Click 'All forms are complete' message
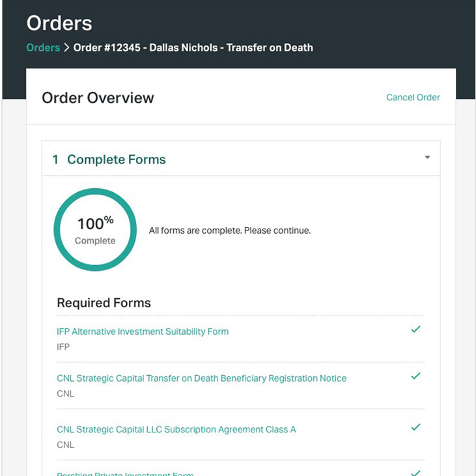Screen dimensions: 476x476 pos(230,231)
